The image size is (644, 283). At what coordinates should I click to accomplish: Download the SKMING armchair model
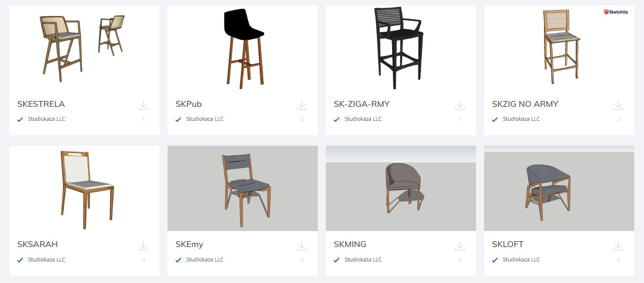460,245
